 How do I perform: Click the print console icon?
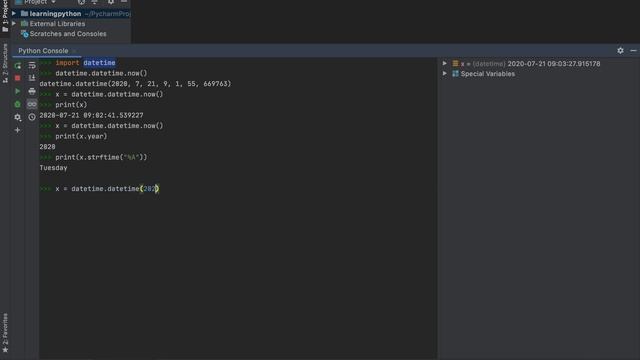(x=32, y=91)
